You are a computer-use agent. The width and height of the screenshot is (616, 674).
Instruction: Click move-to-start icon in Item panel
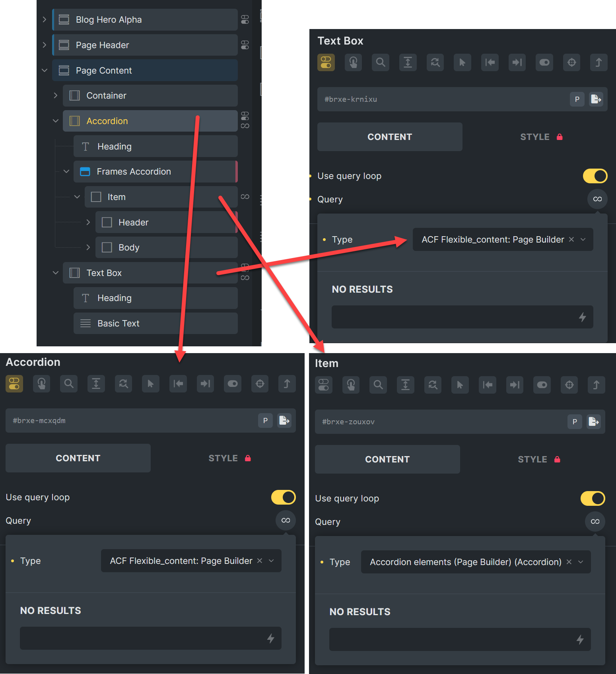(x=488, y=385)
